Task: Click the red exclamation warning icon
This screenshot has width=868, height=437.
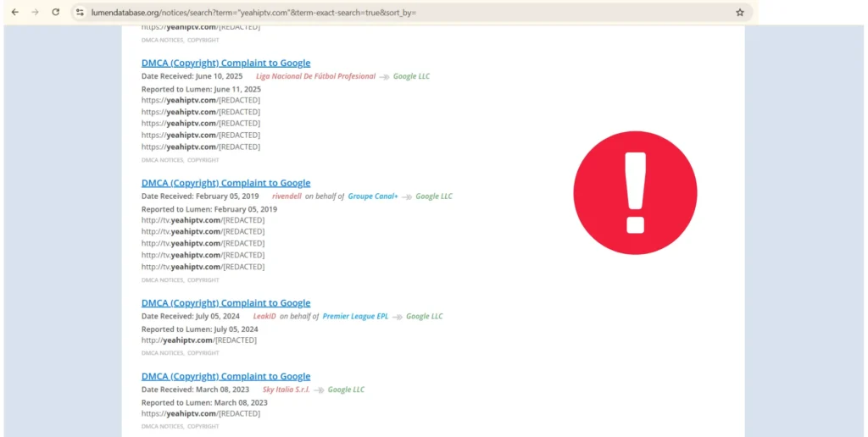Action: [x=635, y=193]
